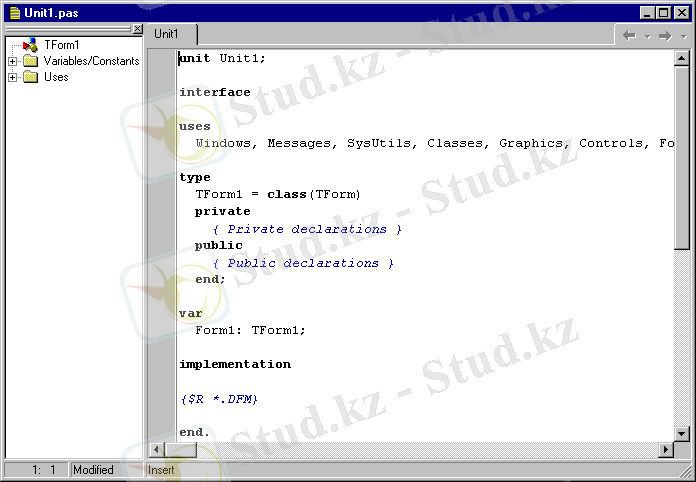
Task: Navigate forward with the right arrow
Action: [x=665, y=36]
